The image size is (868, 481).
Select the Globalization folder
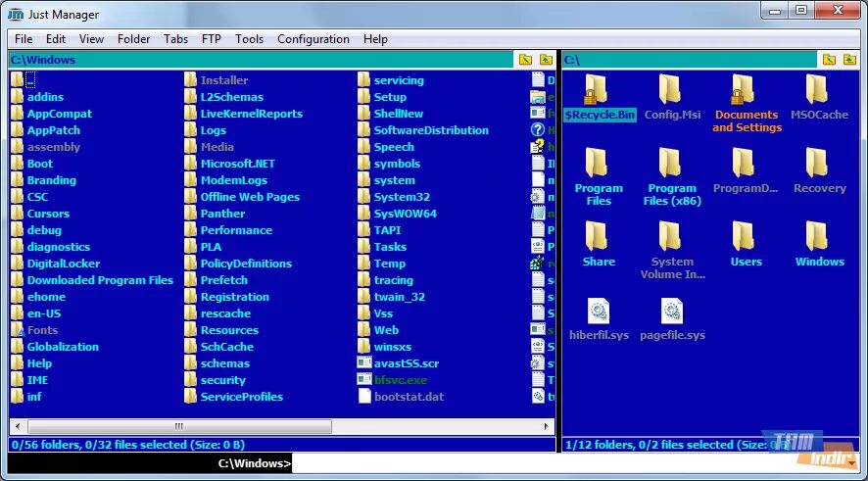[x=63, y=347]
